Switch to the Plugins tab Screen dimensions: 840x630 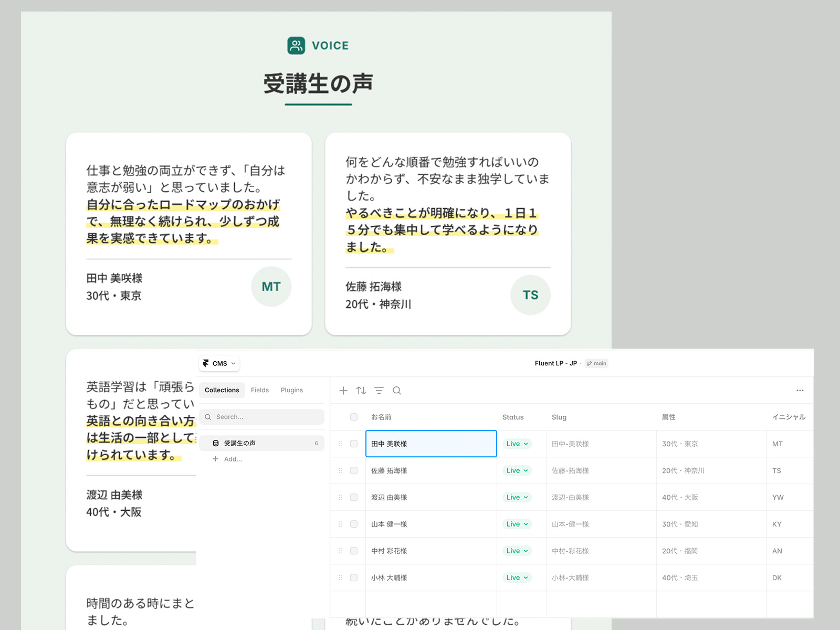click(292, 390)
